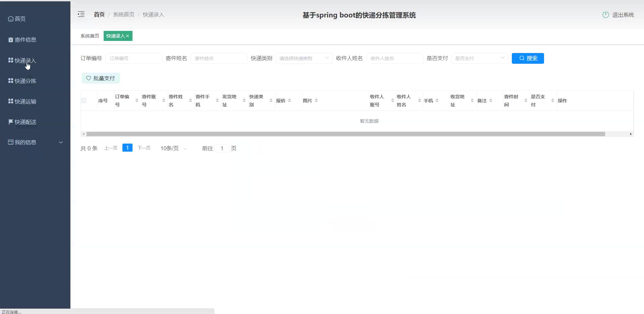This screenshot has width=644, height=314.
Task: Open the 10条/页 page size dropdown
Action: coord(173,148)
